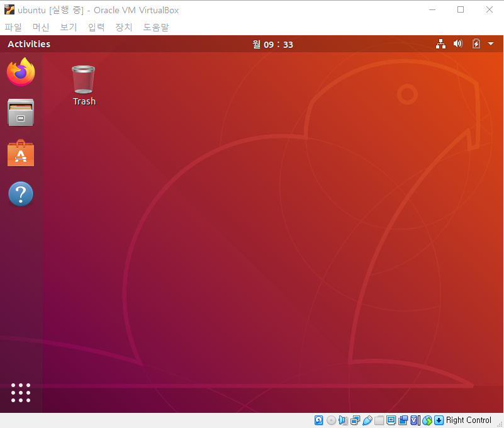The height and width of the screenshot is (428, 504).
Task: Open the Files manager in the dock
Action: pyautogui.click(x=21, y=112)
